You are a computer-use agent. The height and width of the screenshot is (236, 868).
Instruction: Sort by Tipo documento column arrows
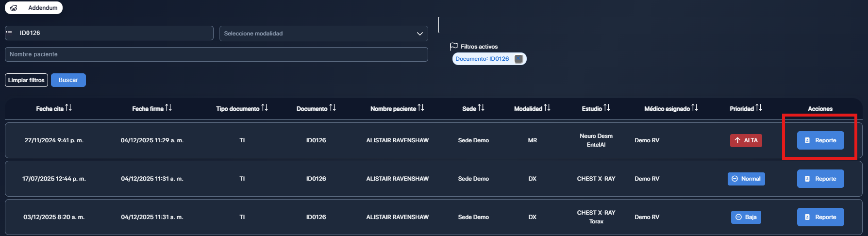[x=265, y=108]
